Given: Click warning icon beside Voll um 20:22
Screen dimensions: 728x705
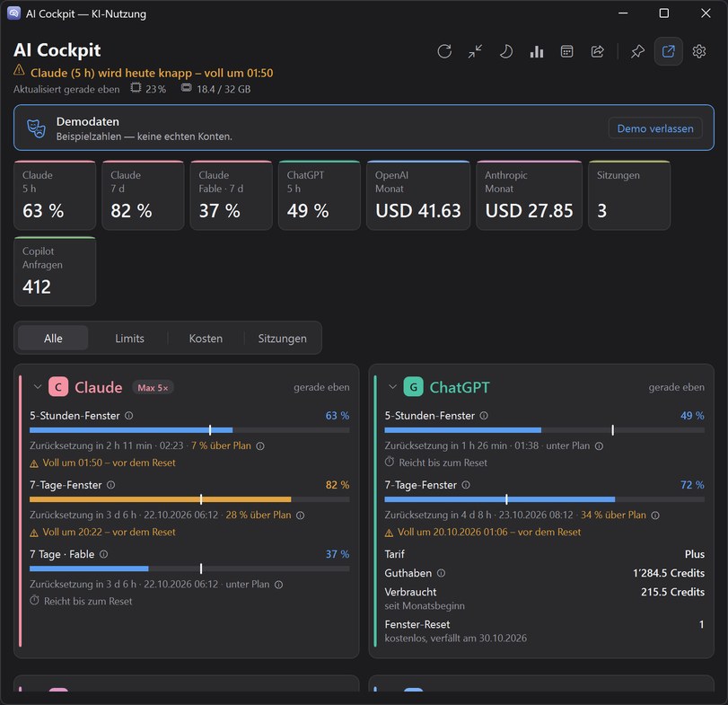Looking at the screenshot, I should point(34,533).
